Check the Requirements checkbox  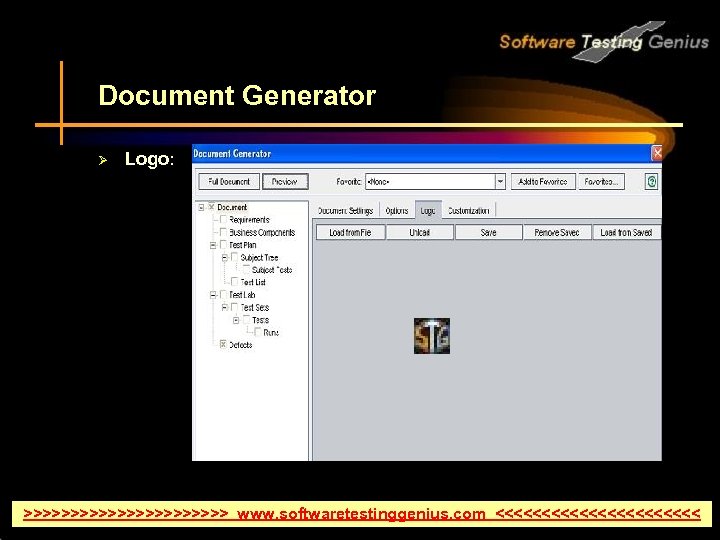point(223,219)
